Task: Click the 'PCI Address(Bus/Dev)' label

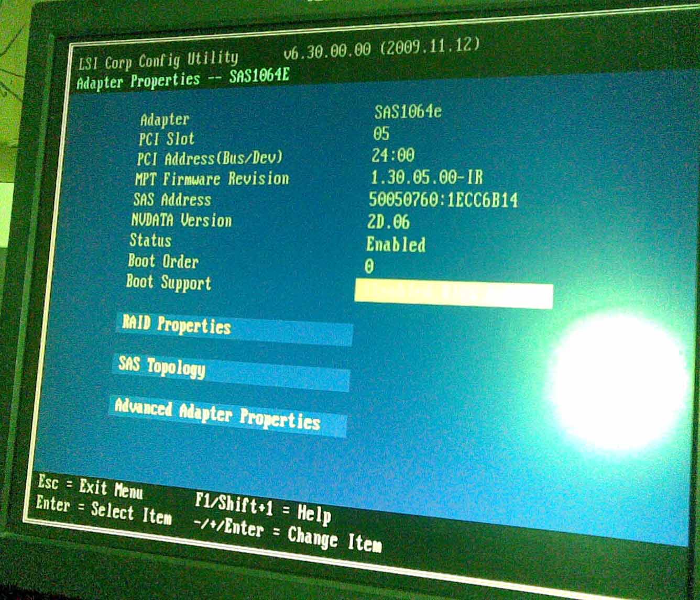Action: (210, 158)
